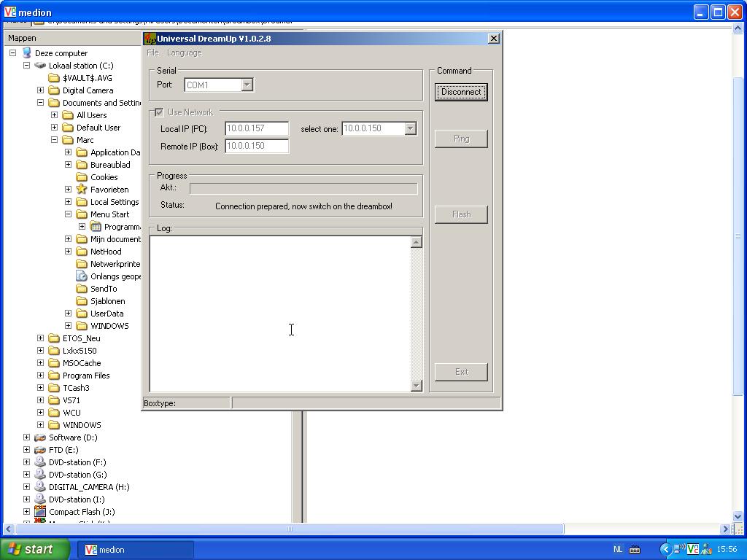Select the Lokaal station (C:) drive icon
The height and width of the screenshot is (560, 747).
point(40,65)
